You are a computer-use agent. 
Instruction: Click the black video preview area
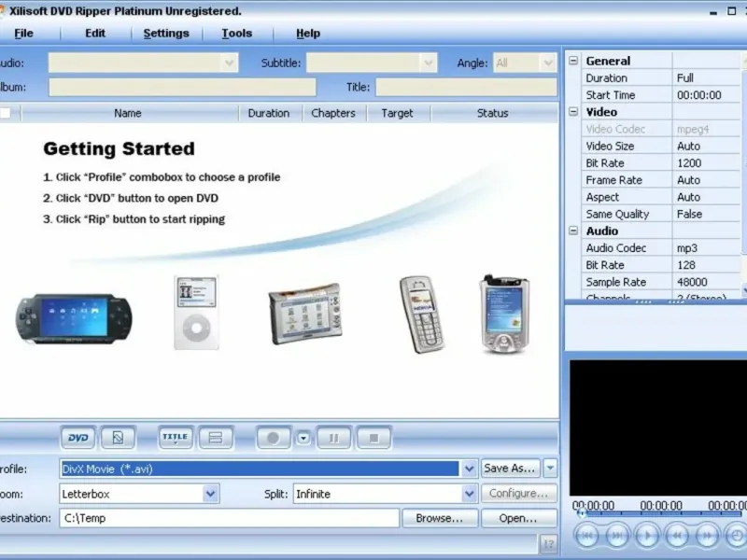click(658, 428)
